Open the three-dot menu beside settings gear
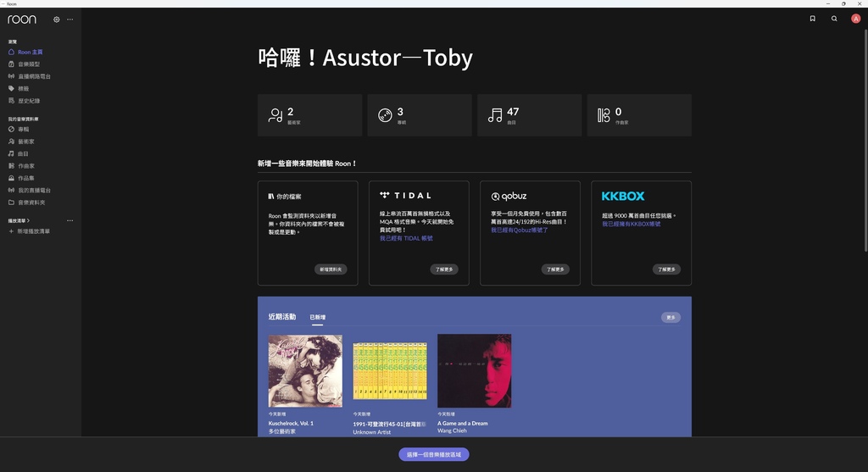 [x=70, y=19]
